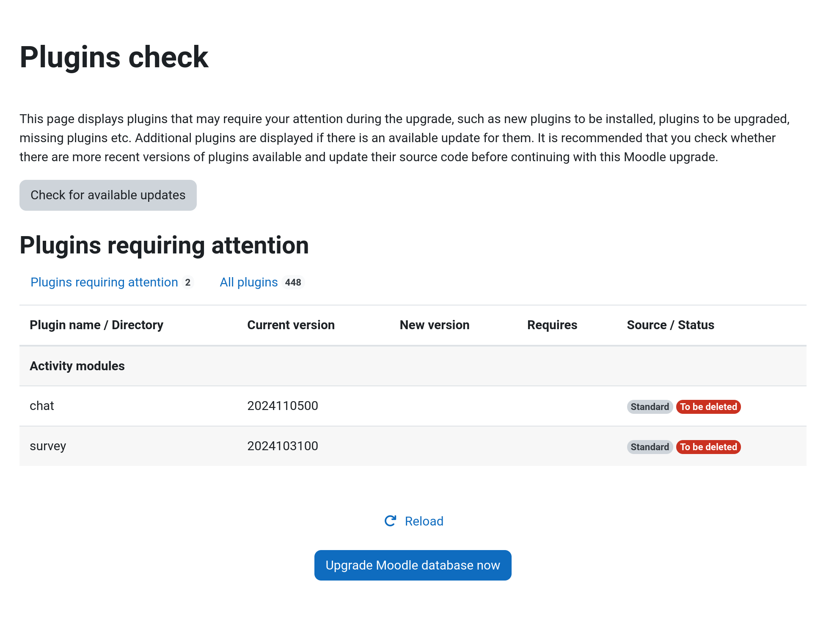This screenshot has width=837, height=644.
Task: Click Standard badge in survey row
Action: [x=650, y=447]
